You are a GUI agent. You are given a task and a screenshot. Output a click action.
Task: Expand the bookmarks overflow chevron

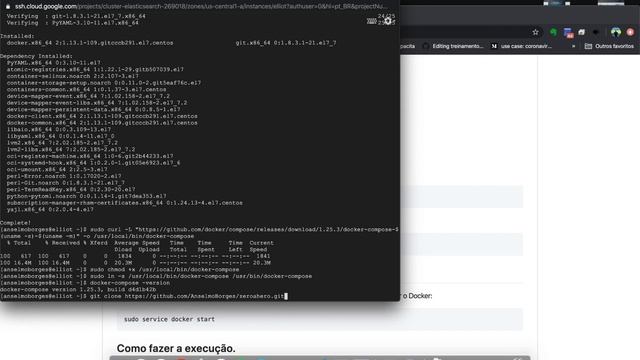click(x=573, y=46)
